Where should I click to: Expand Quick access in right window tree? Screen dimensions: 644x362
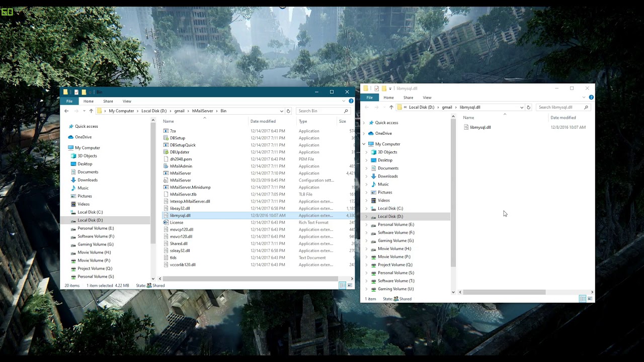point(364,123)
